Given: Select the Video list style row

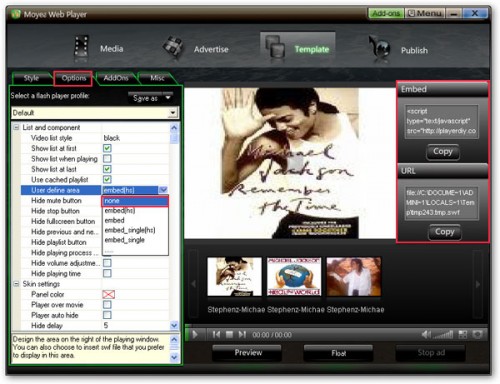Looking at the screenshot, I should click(95, 138).
